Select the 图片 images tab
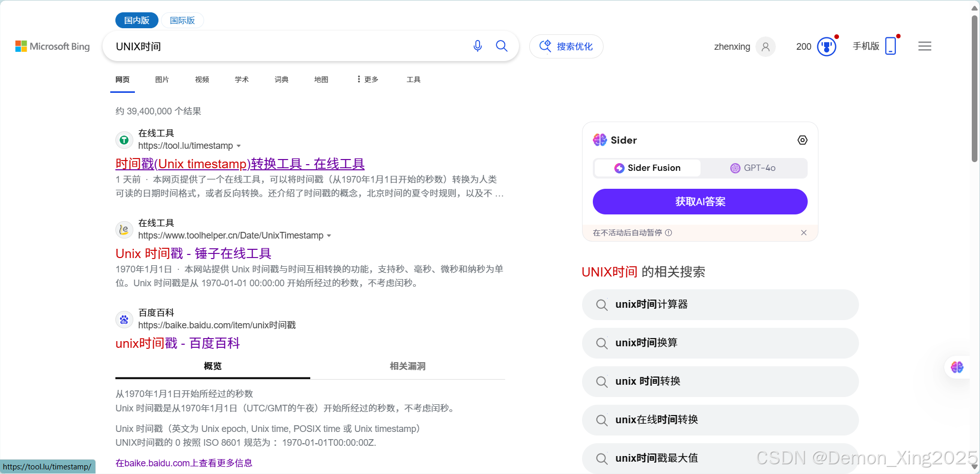This screenshot has height=474, width=980. coord(162,80)
